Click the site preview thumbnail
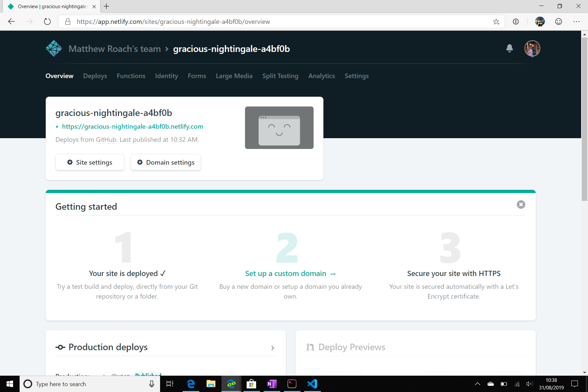This screenshot has height=392, width=588. [x=279, y=128]
